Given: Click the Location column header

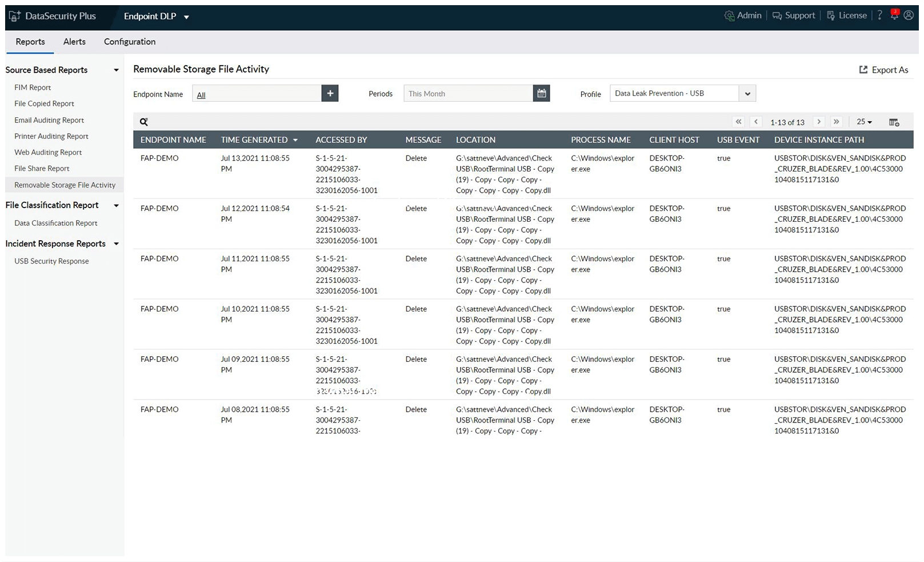Looking at the screenshot, I should pyautogui.click(x=475, y=139).
